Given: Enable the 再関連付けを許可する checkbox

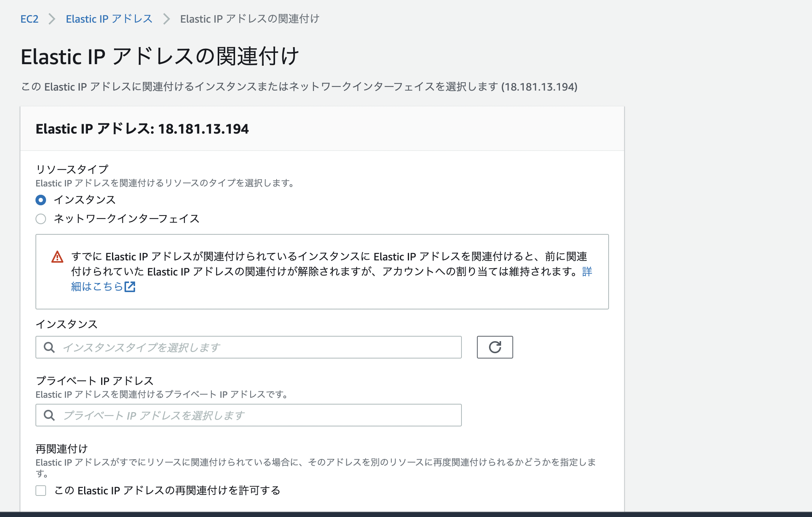Looking at the screenshot, I should pos(41,491).
